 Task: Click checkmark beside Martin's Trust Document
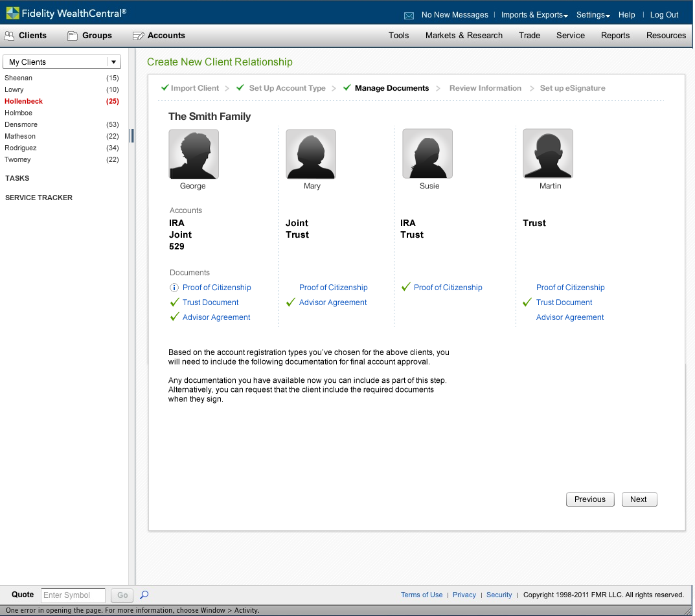coord(527,302)
